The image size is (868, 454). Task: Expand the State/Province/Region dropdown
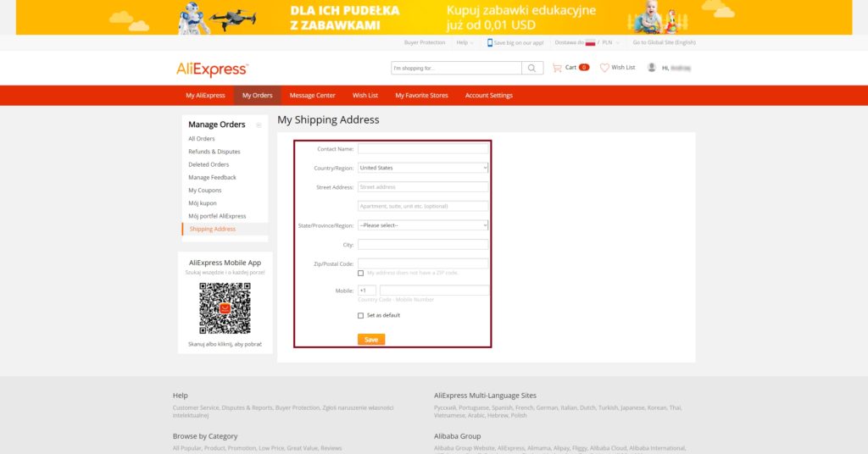click(423, 225)
